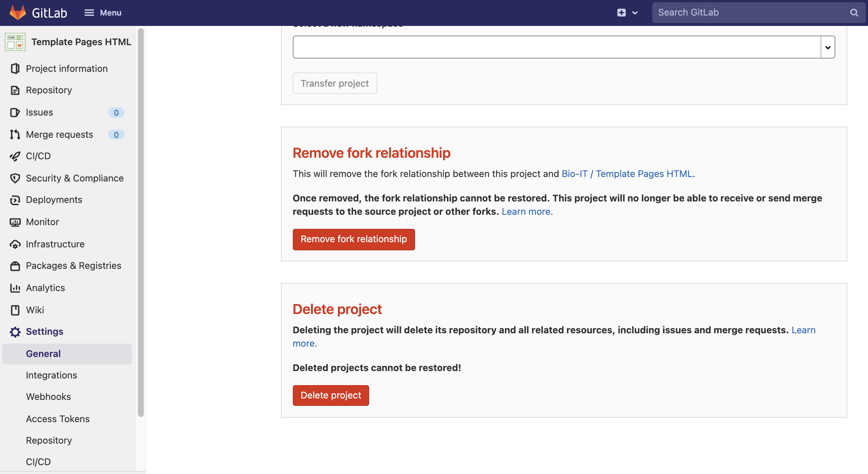Click the Remove fork relationship button
868x474 pixels.
(353, 239)
